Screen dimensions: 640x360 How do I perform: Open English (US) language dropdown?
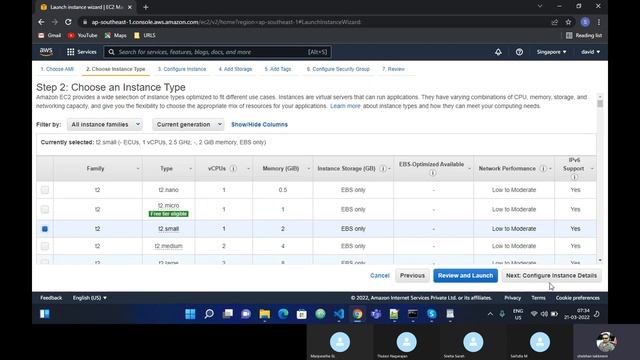click(90, 298)
